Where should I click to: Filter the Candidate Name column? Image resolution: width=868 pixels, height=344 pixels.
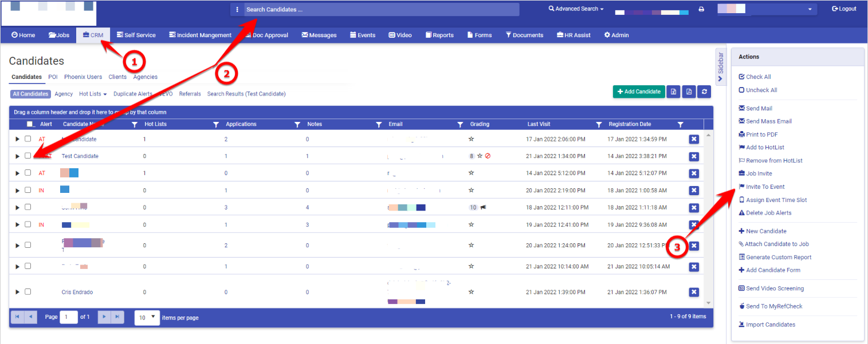(135, 124)
